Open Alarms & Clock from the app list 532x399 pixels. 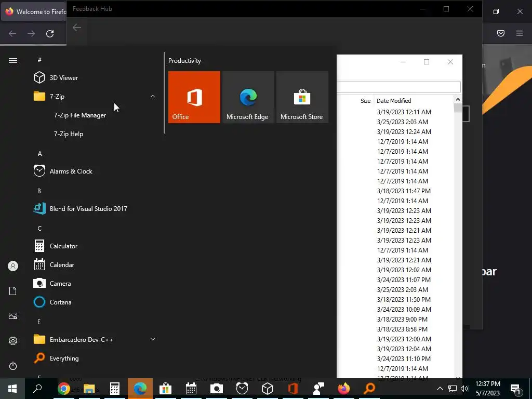click(94, 171)
